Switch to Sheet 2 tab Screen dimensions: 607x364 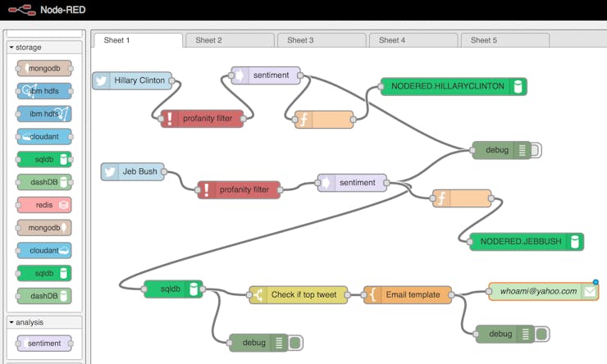(x=230, y=40)
